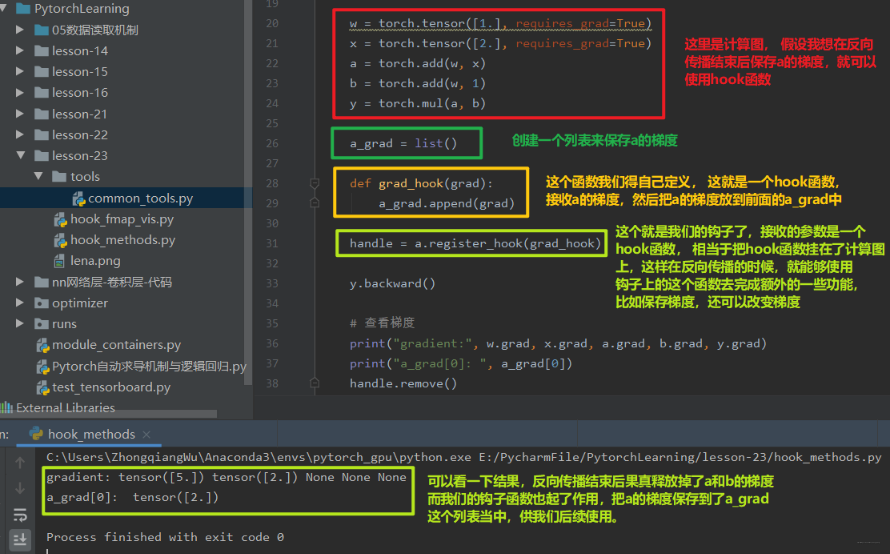Fold the grad_hook function at line 28

(314, 183)
